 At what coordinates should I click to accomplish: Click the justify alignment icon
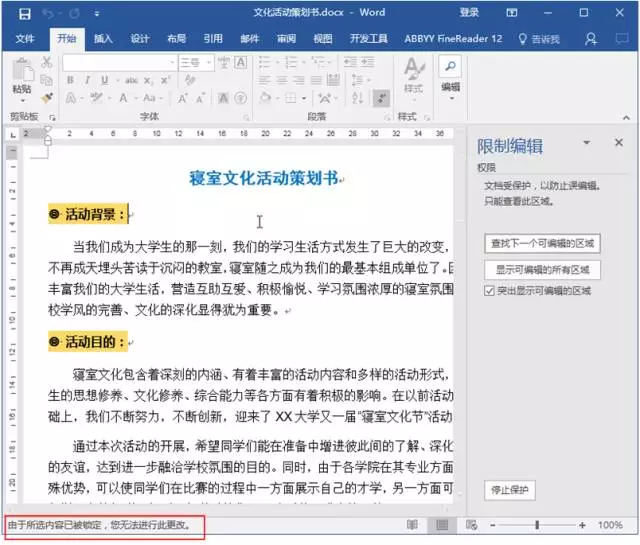click(x=316, y=80)
